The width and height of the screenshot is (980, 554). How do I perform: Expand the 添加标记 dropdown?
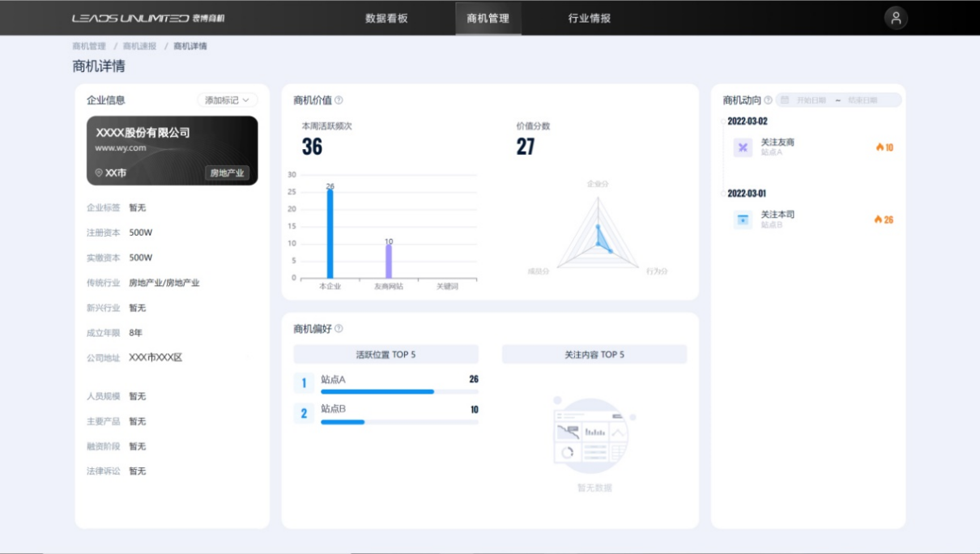(228, 100)
